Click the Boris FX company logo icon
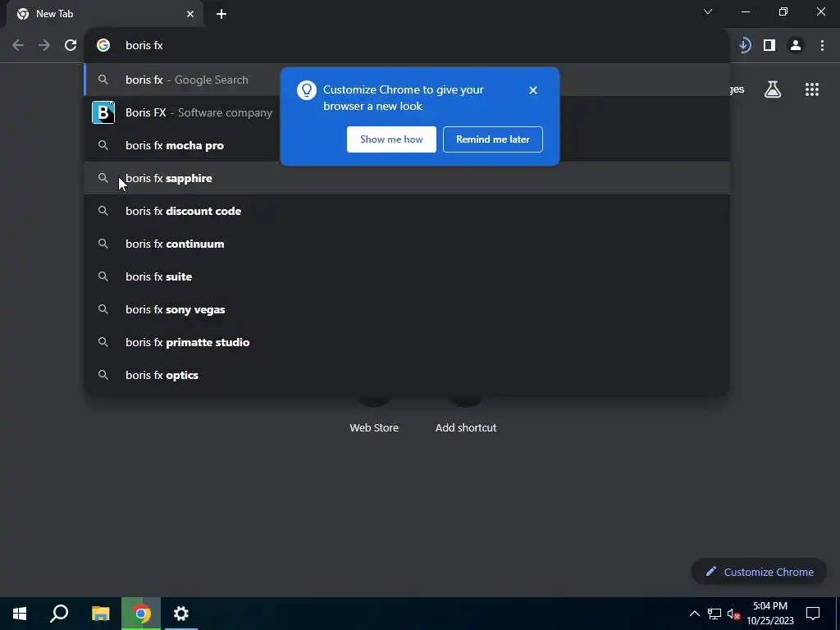 tap(103, 112)
